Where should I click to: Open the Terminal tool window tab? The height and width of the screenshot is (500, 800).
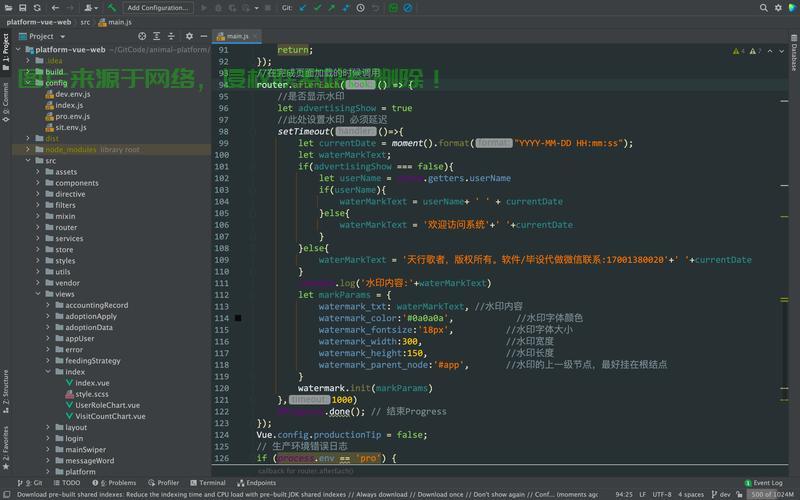tap(208, 483)
